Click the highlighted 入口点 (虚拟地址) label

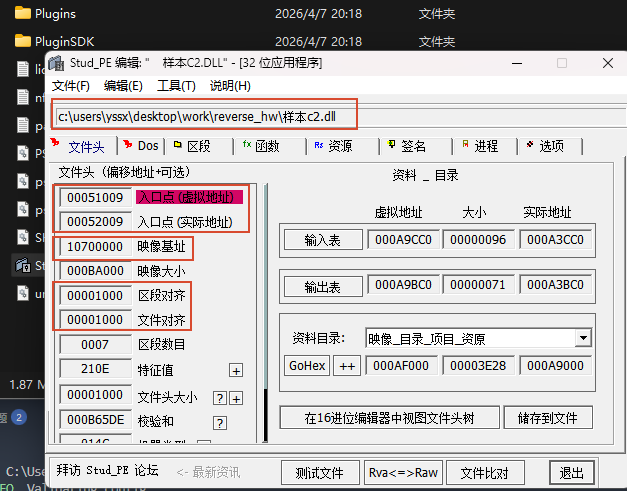click(x=190, y=197)
